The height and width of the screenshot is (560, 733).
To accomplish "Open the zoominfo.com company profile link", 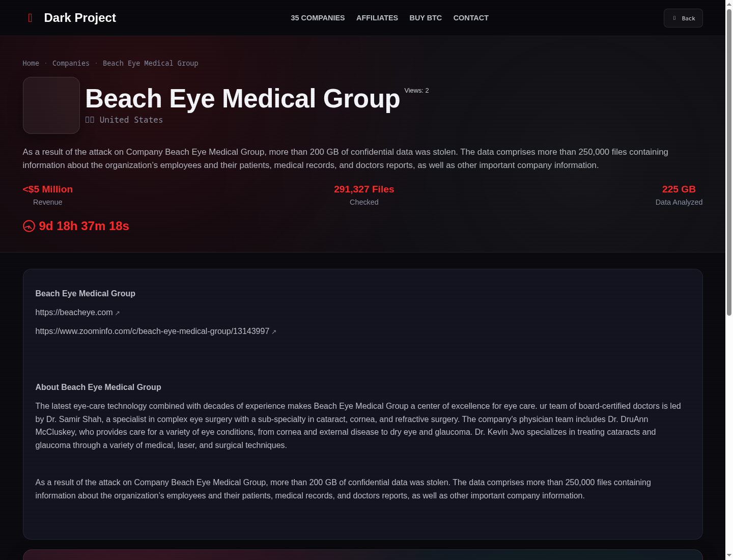I will 152,331.
